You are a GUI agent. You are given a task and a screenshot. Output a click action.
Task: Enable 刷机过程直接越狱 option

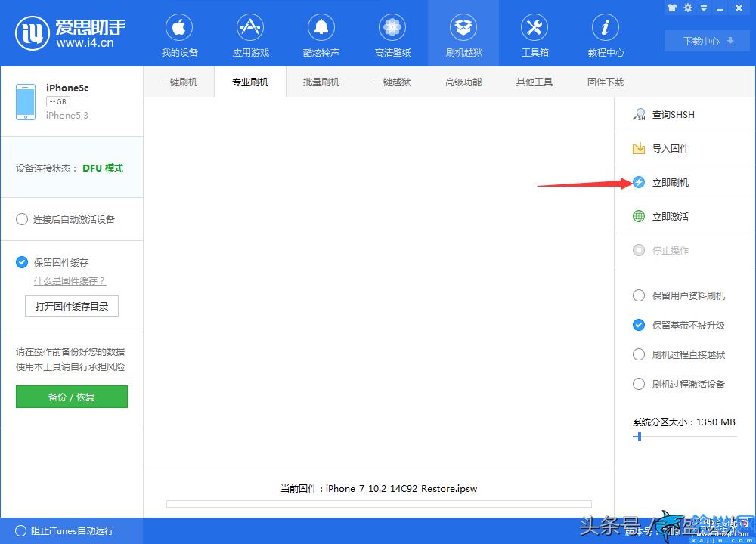(639, 354)
